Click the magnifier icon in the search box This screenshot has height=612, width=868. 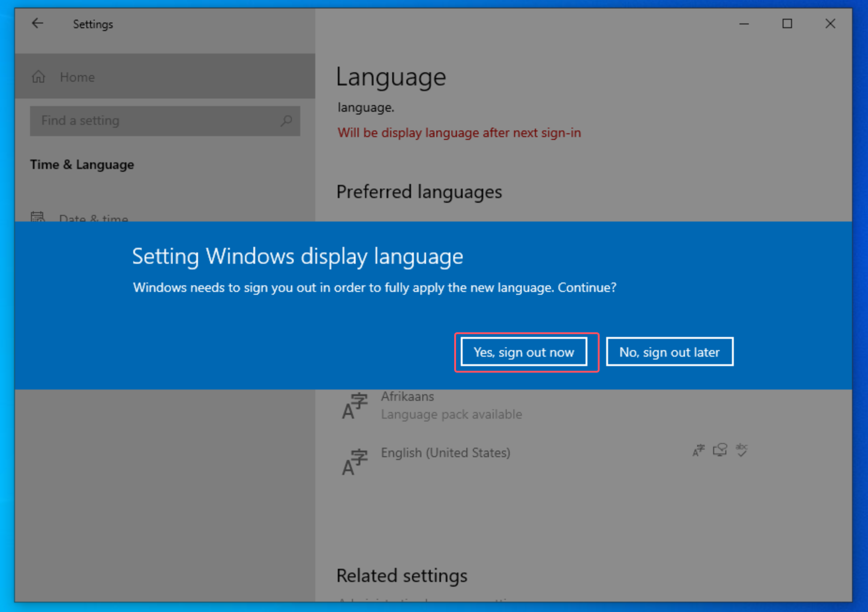click(x=286, y=121)
